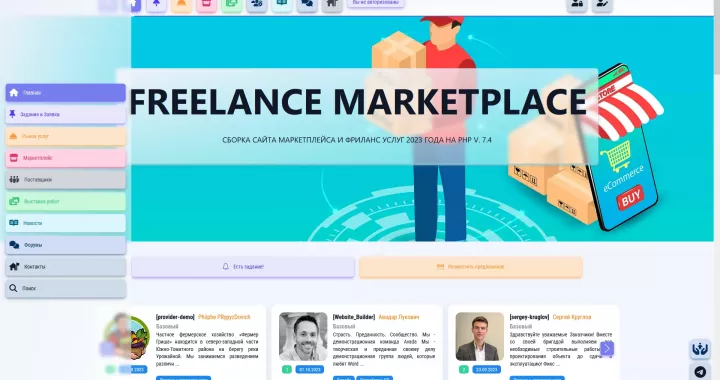Go to Форумы from the sidebar

click(x=65, y=245)
